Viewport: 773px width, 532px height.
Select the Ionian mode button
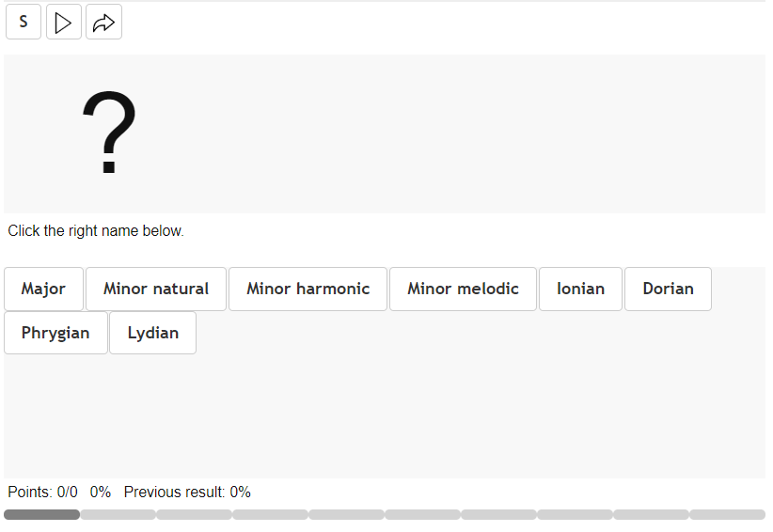coord(580,289)
